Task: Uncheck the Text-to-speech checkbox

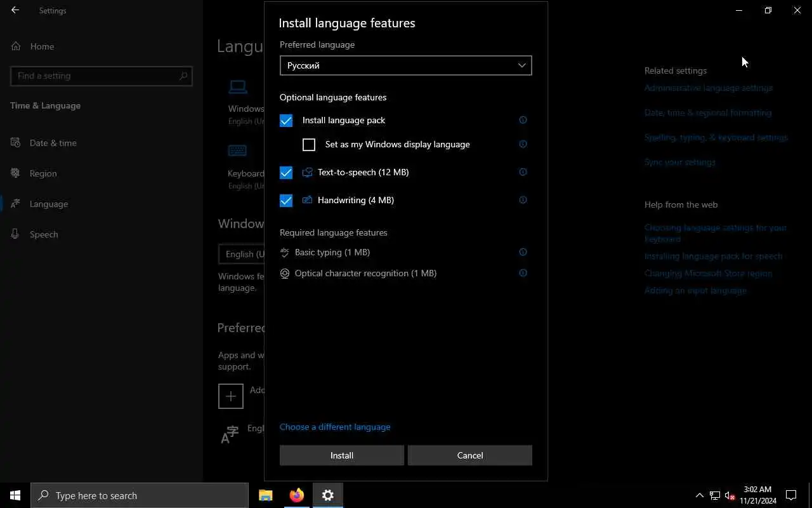Action: (x=286, y=173)
